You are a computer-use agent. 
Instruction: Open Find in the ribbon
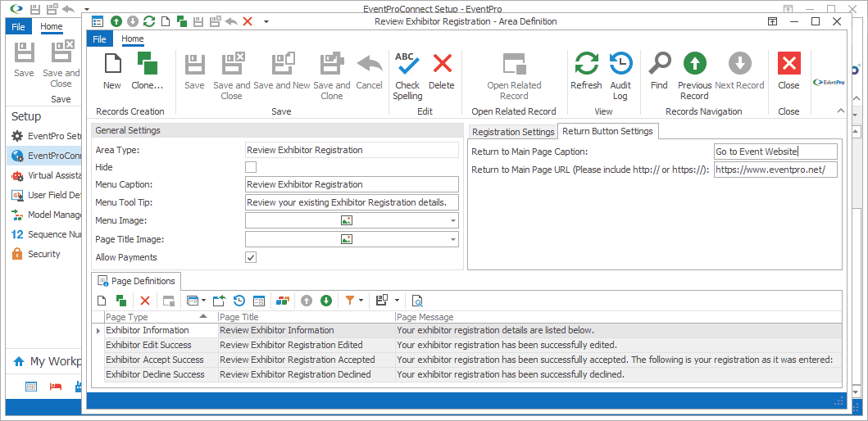pyautogui.click(x=659, y=71)
